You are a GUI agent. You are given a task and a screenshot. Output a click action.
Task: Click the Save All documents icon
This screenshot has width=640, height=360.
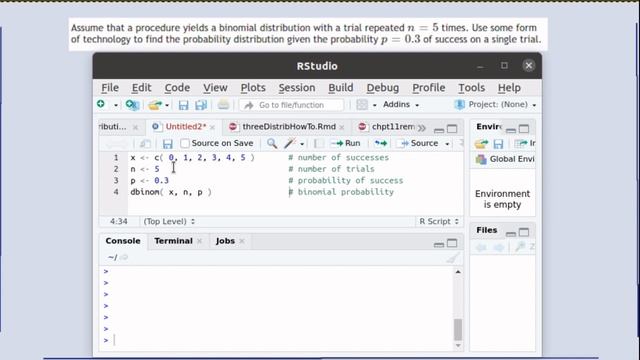(x=201, y=105)
